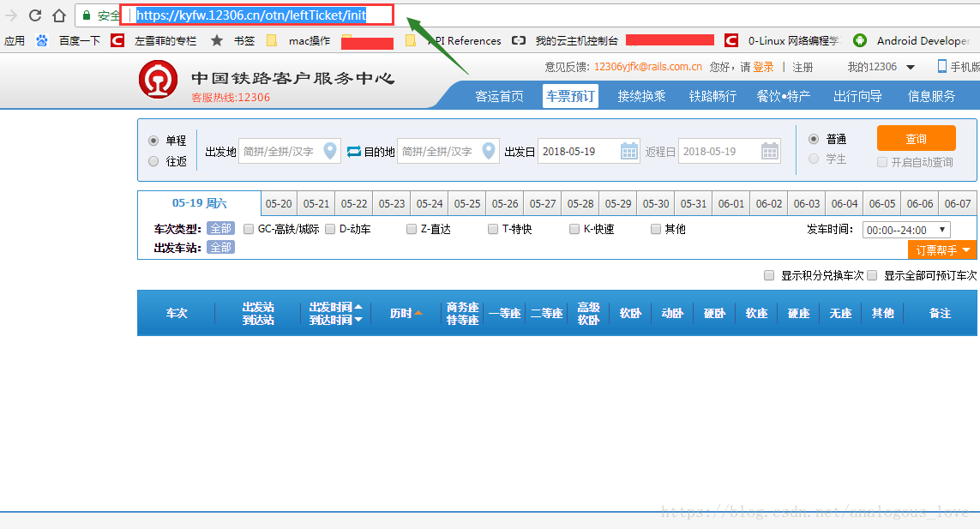Switch to the 05-25 date tab
980x529 pixels.
click(467, 204)
